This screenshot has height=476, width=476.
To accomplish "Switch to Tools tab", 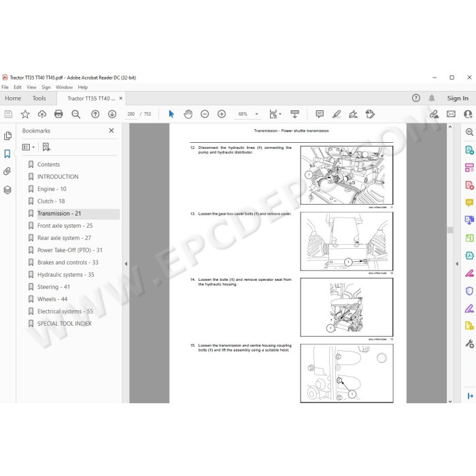I will 39,99.
